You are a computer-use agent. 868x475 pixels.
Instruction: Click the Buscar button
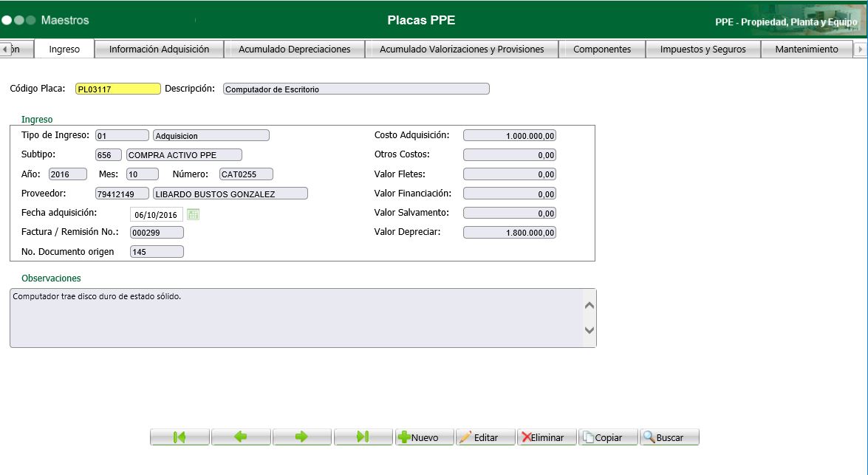pos(669,437)
